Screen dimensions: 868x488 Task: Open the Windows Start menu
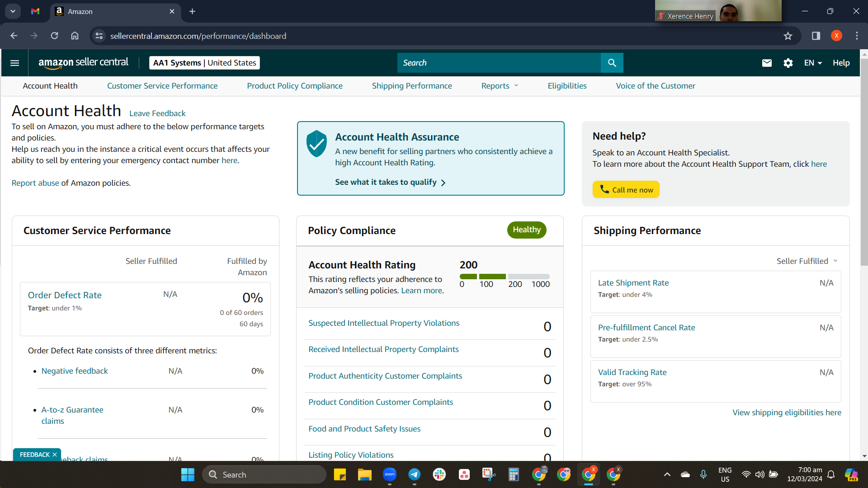point(188,474)
